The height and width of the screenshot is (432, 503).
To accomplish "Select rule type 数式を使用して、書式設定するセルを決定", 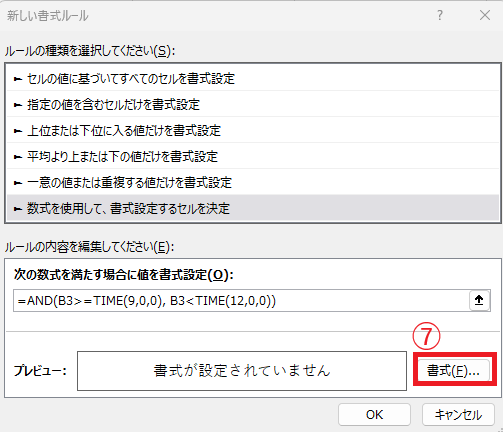I will [253, 209].
